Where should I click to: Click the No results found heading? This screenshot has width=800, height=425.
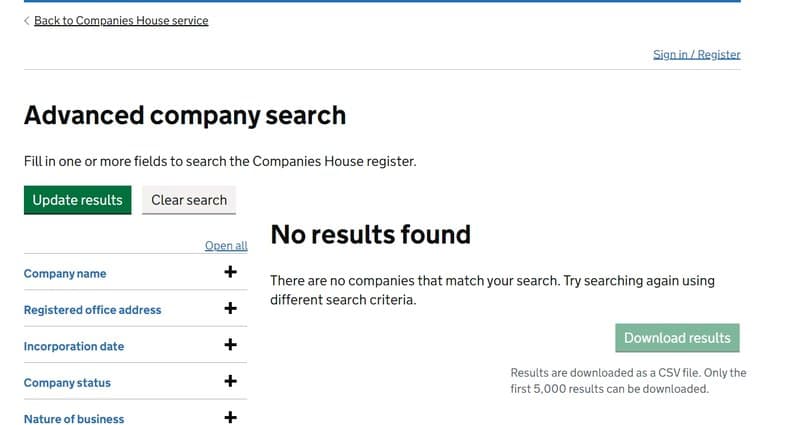tap(370, 235)
